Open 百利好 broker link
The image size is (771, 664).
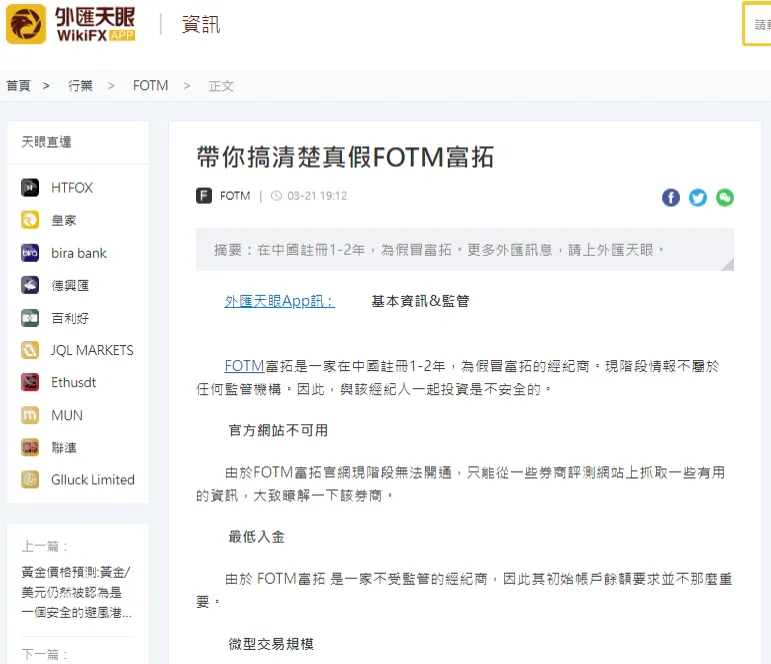point(70,318)
